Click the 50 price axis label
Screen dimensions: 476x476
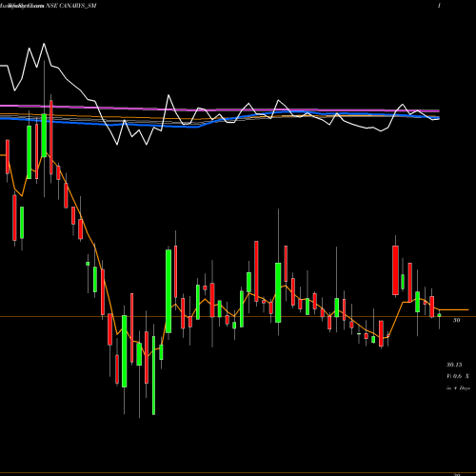[x=456, y=320]
